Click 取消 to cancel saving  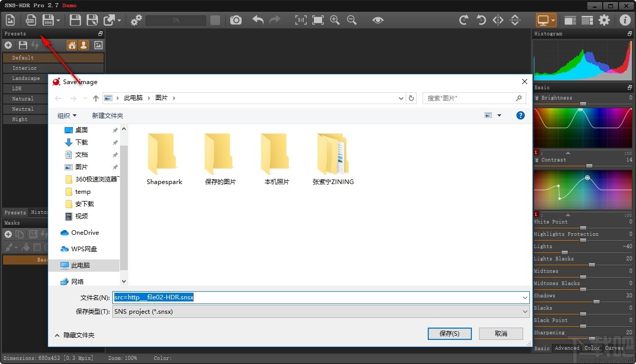coord(501,333)
